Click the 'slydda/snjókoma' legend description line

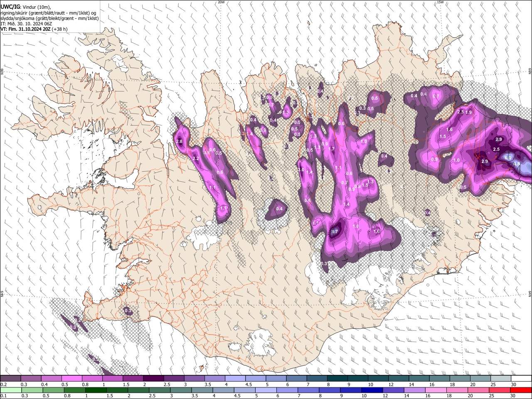49,18
